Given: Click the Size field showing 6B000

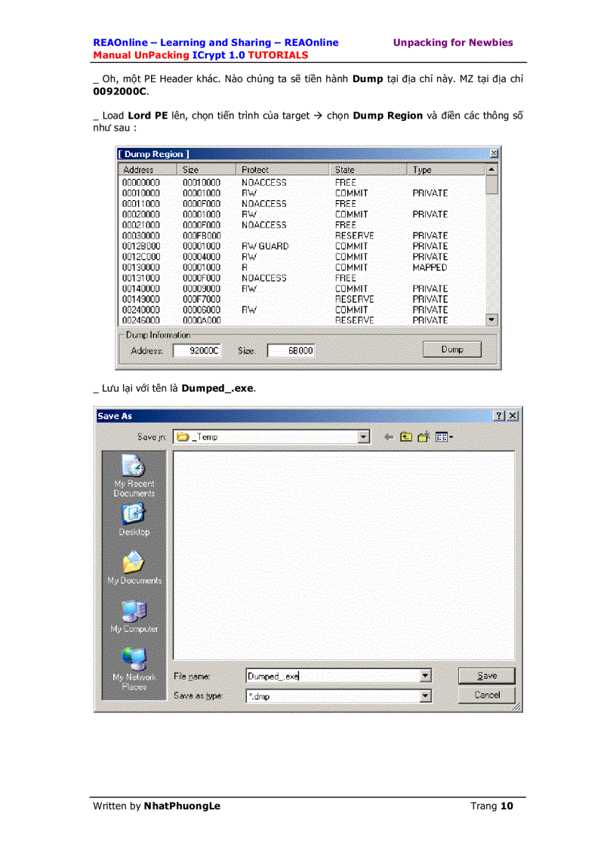Looking at the screenshot, I should [291, 350].
